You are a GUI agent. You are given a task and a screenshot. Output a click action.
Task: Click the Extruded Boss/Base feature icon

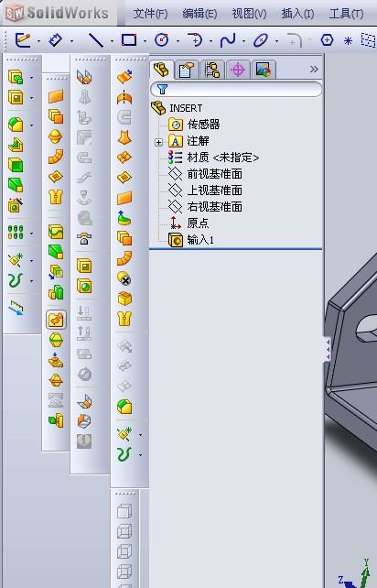click(x=16, y=77)
